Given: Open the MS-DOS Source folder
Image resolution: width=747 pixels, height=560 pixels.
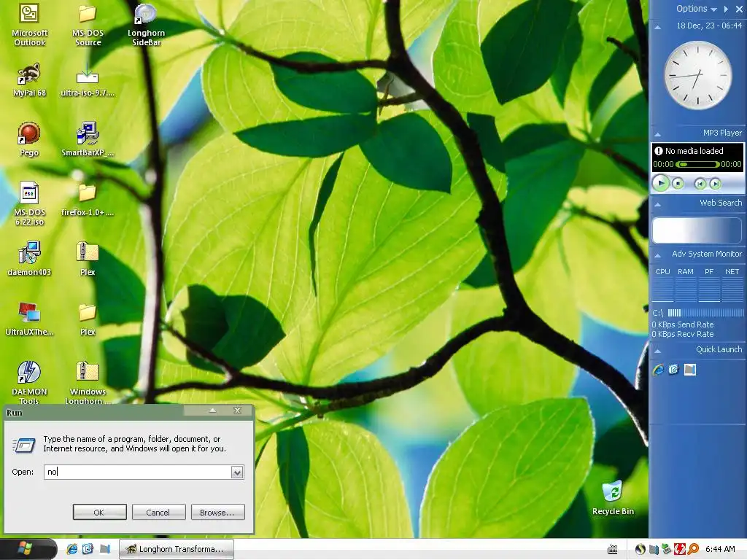Looking at the screenshot, I should coord(88,25).
